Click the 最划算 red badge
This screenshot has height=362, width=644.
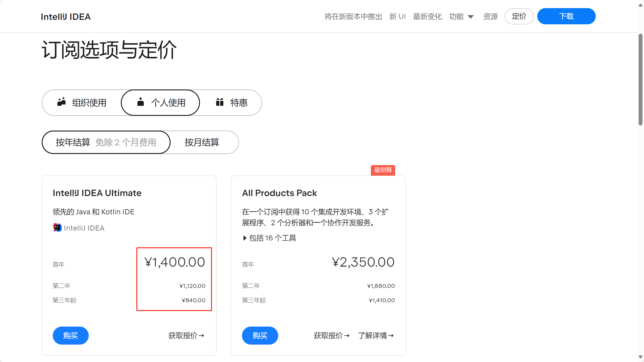pyautogui.click(x=383, y=170)
